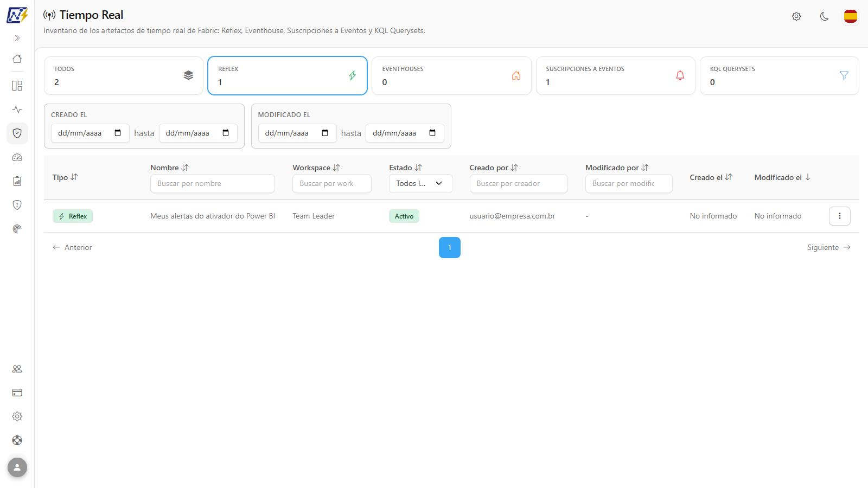868x488 pixels.
Task: Click the Buscar por nombre search field
Action: (x=213, y=183)
